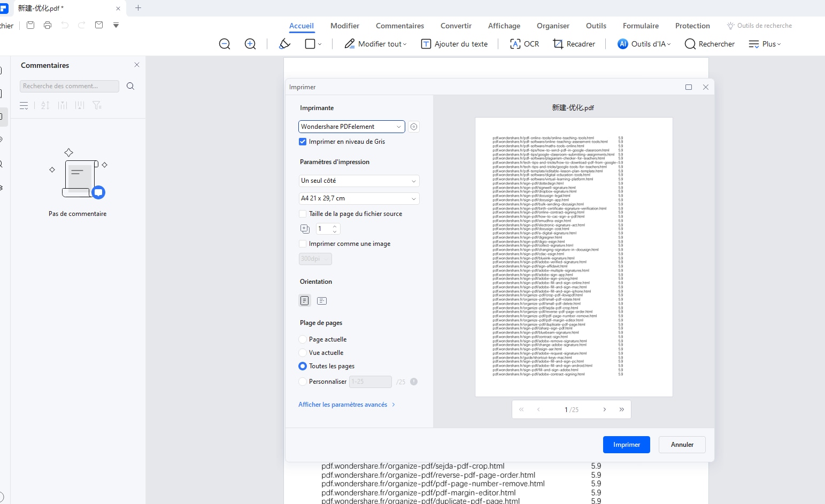The image size is (825, 504).
Task: Uncheck Imprimer en niveau de Gris
Action: pyautogui.click(x=303, y=142)
